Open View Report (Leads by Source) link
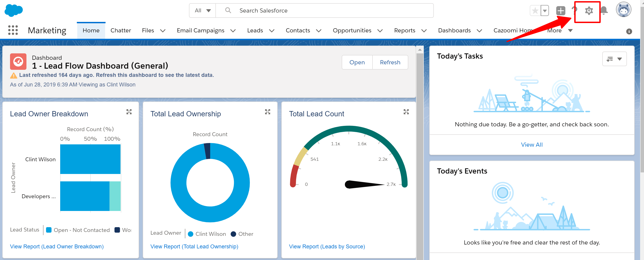644x260 pixels. pos(327,247)
